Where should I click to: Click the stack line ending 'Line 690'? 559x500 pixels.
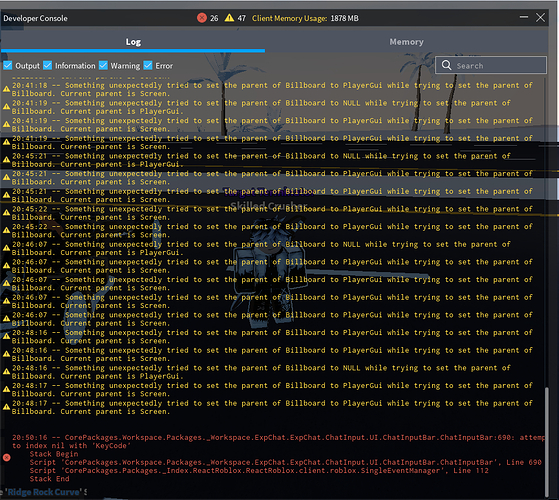[285, 462]
